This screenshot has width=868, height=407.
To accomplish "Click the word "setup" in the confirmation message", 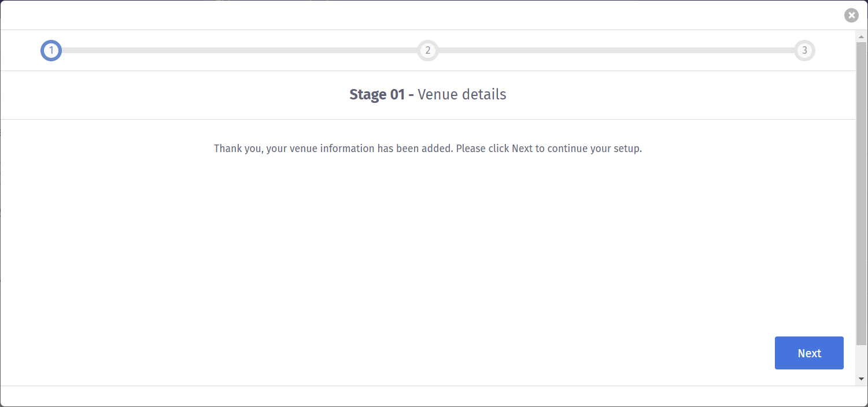I will [x=627, y=149].
